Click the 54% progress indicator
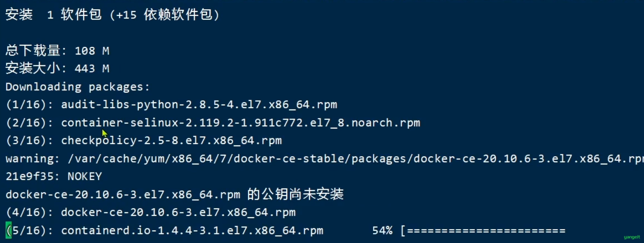 click(382, 230)
